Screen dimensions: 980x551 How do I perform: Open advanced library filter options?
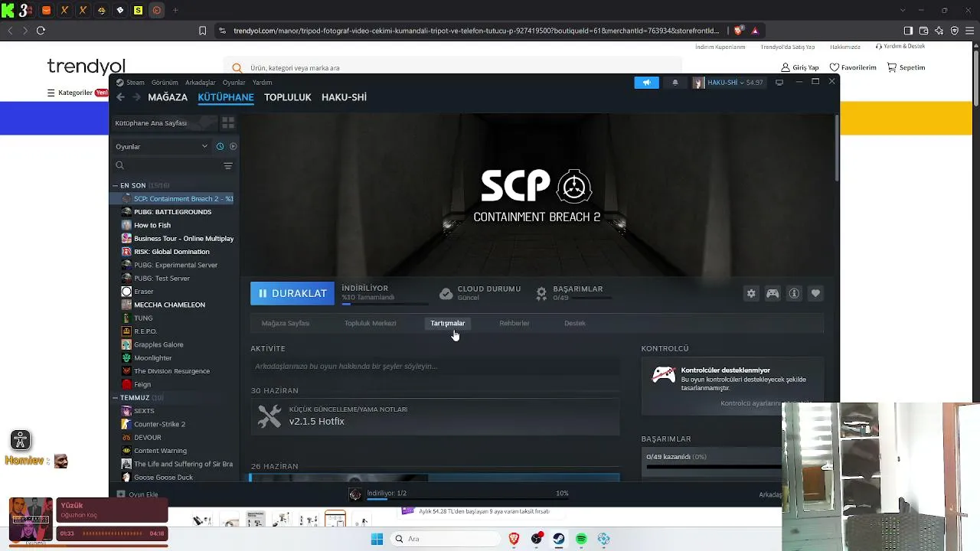(228, 165)
